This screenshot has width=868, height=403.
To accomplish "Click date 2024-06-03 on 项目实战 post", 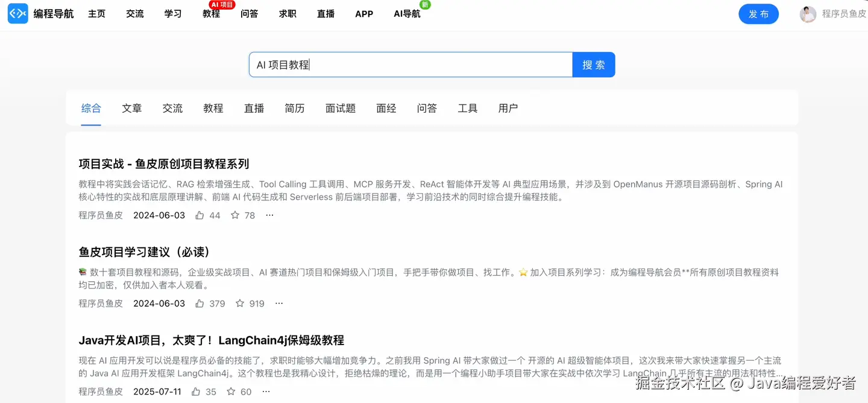I will [159, 215].
